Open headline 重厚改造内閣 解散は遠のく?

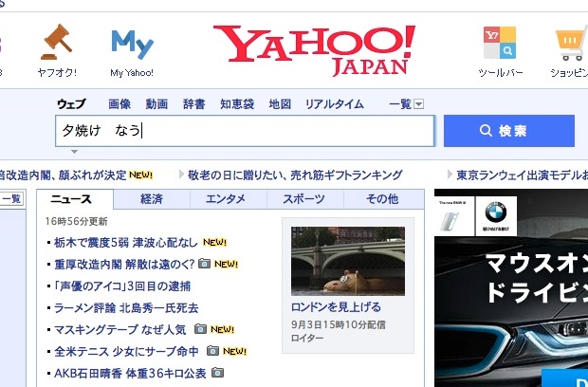[x=124, y=264]
